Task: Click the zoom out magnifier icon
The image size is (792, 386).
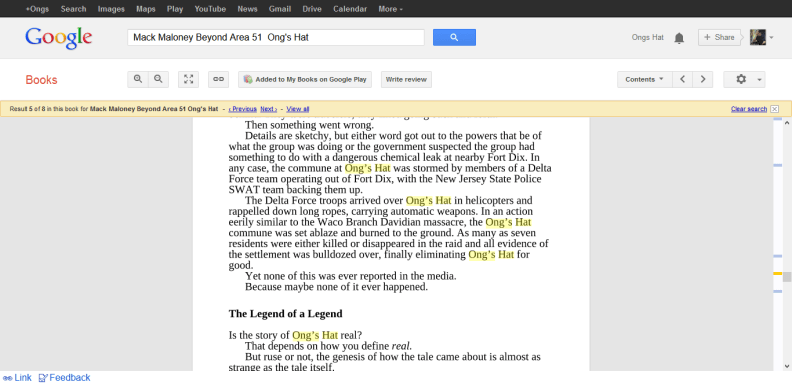Action: pyautogui.click(x=159, y=79)
